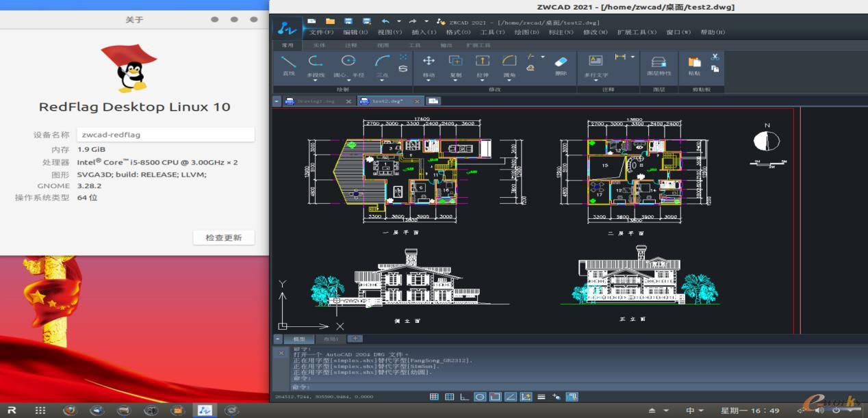Viewport: 868px width, 418px height.
Task: Choose the Fillet (圆角) tool
Action: pos(509,66)
